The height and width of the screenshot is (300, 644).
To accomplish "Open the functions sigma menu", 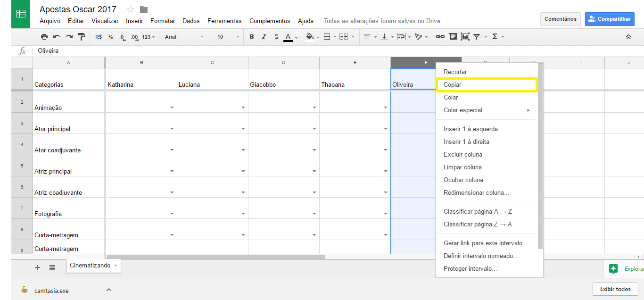I will click(x=495, y=37).
